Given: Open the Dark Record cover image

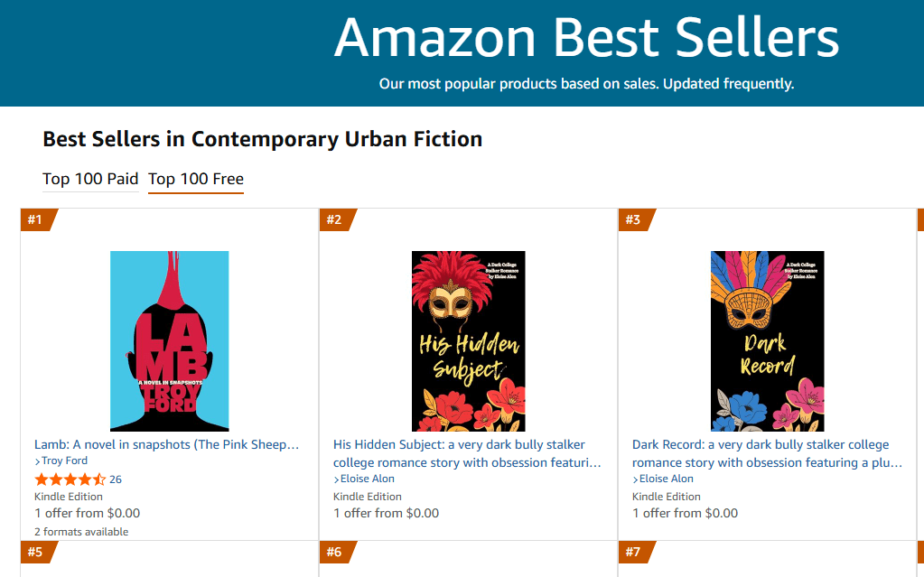Looking at the screenshot, I should 767,340.
